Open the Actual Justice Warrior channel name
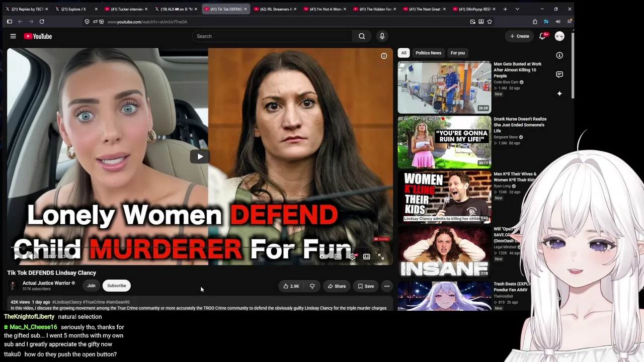This screenshot has height=362, width=644. coord(46,283)
